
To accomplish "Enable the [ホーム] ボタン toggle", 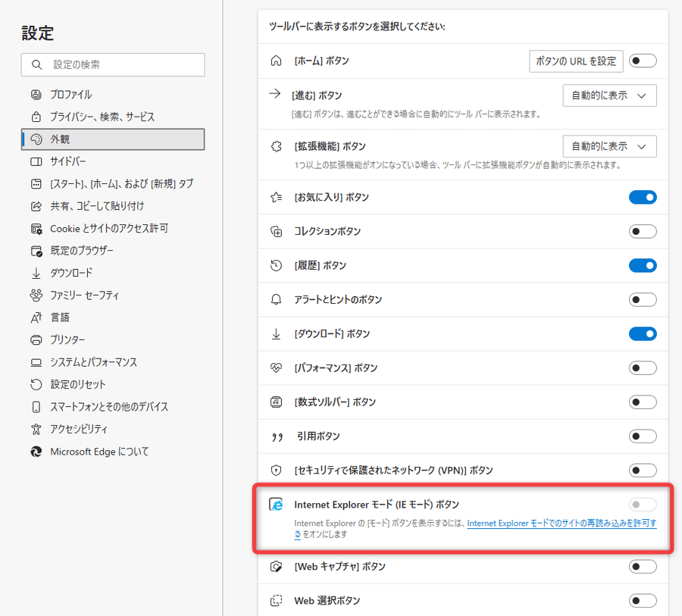I will click(x=643, y=61).
